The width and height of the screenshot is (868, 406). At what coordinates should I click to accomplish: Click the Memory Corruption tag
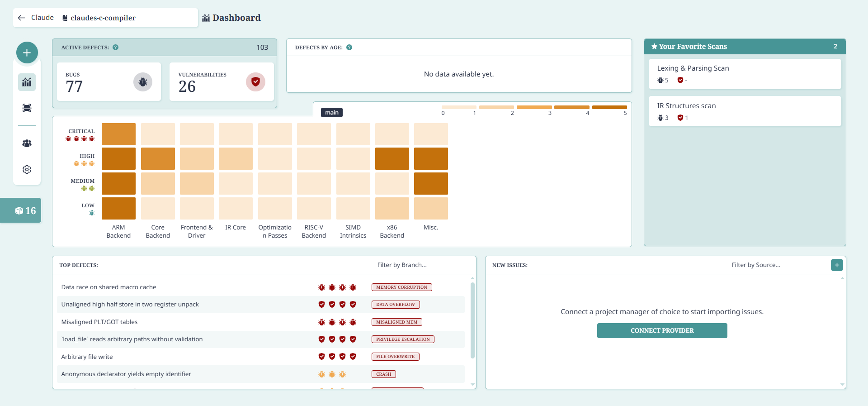pos(401,287)
